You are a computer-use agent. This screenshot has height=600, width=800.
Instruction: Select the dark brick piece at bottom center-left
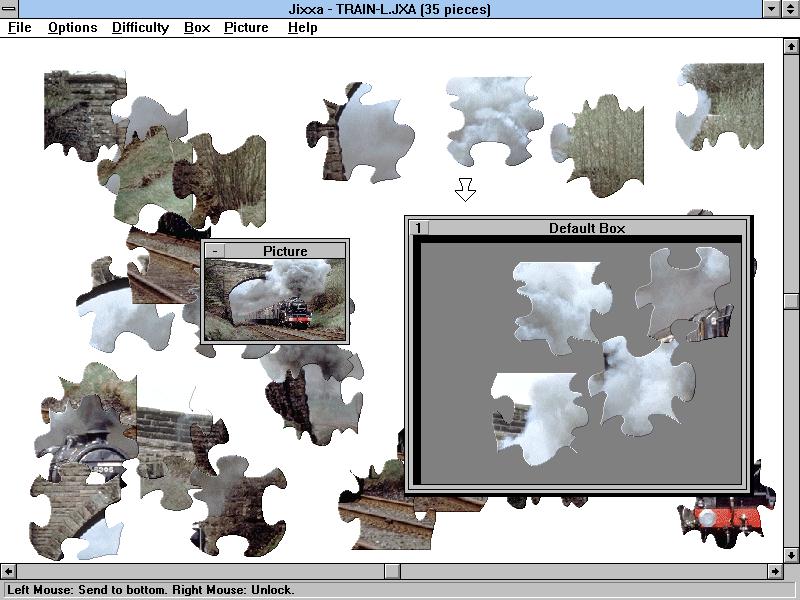click(240, 505)
